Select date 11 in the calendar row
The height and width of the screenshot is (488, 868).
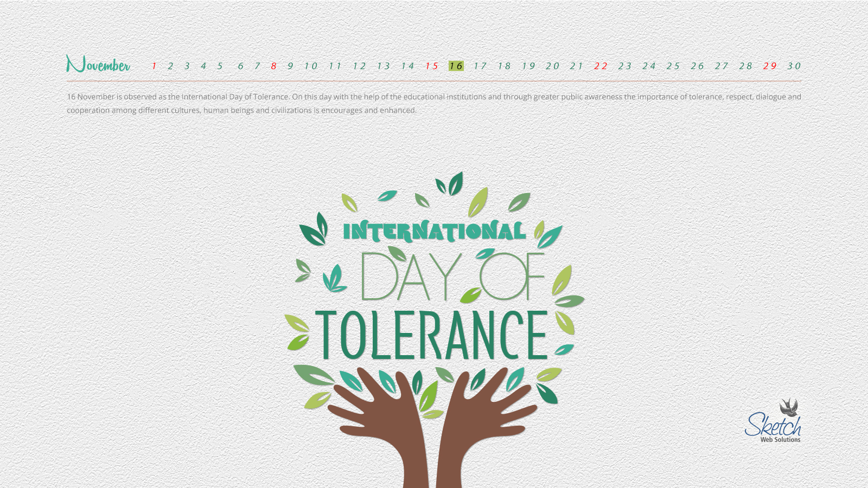pos(335,66)
